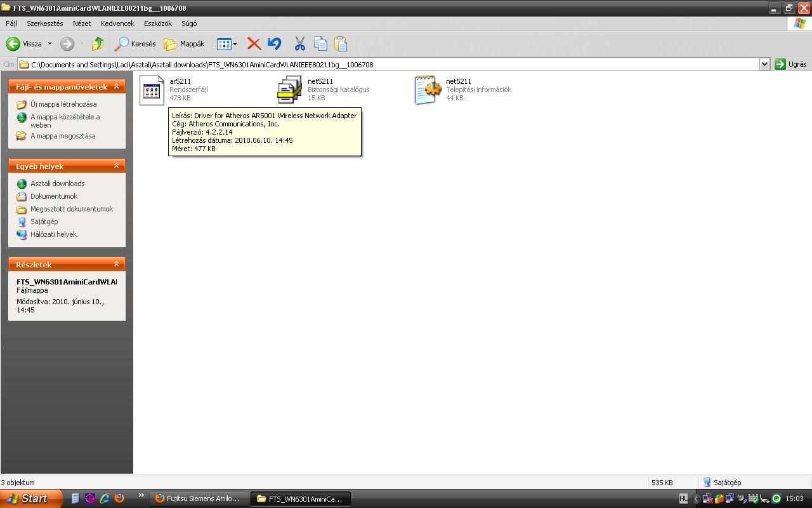Click the scissors cut icon
The width and height of the screenshot is (812, 508).
[300, 44]
